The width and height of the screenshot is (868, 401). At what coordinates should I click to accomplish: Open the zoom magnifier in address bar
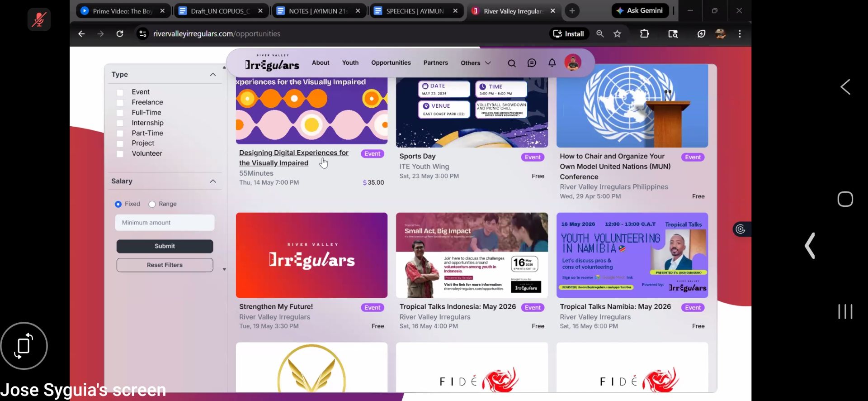pos(600,33)
